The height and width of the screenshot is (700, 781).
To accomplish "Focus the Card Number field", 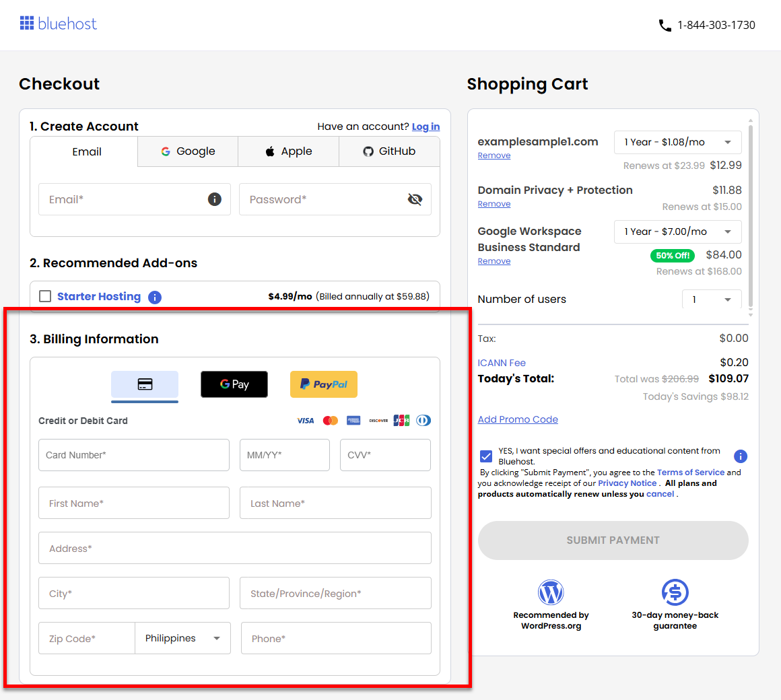I will (134, 455).
